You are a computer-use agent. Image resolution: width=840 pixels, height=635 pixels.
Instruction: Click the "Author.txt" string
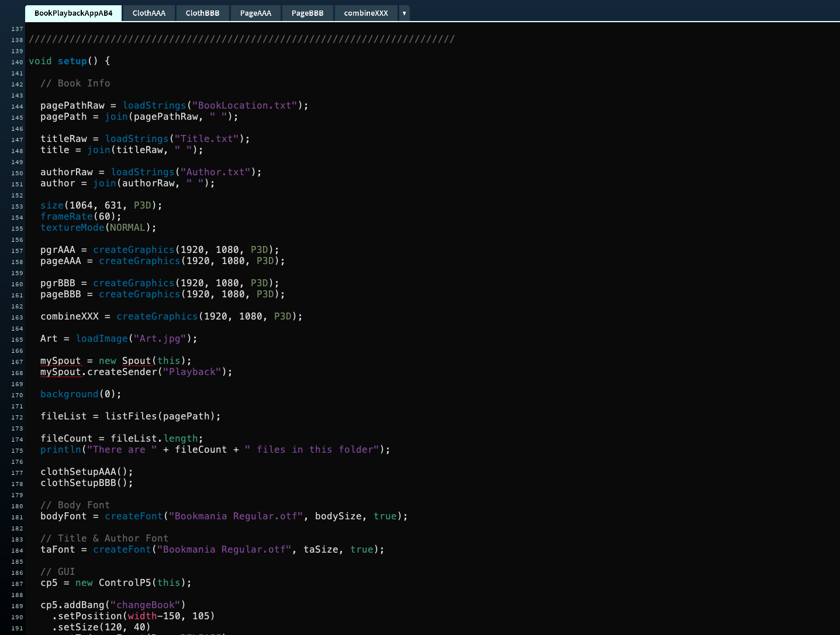click(x=216, y=172)
